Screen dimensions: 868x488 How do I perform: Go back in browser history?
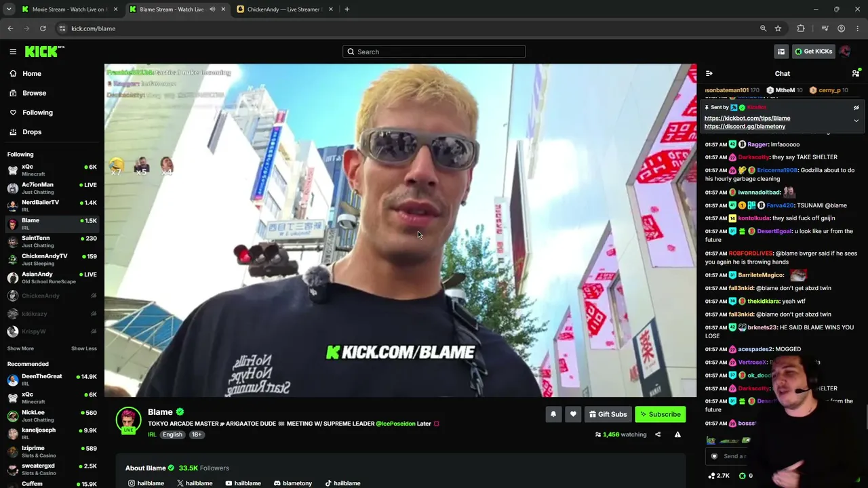10,28
